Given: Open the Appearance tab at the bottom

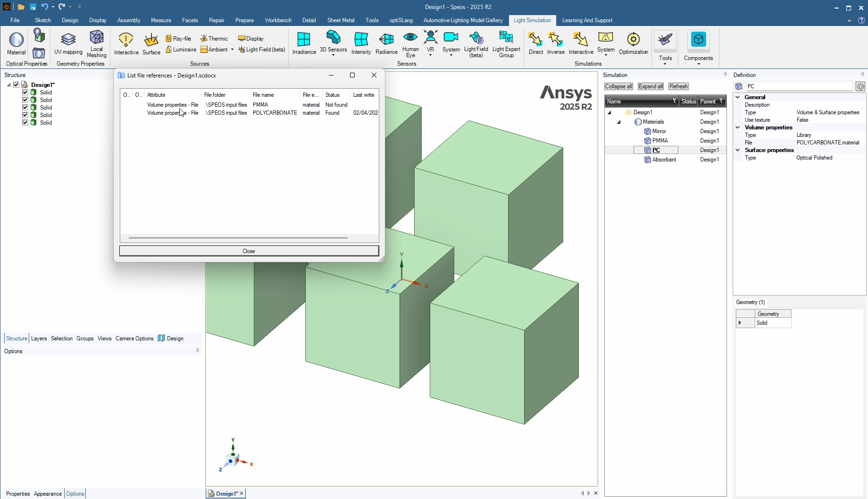Looking at the screenshot, I should (x=48, y=494).
